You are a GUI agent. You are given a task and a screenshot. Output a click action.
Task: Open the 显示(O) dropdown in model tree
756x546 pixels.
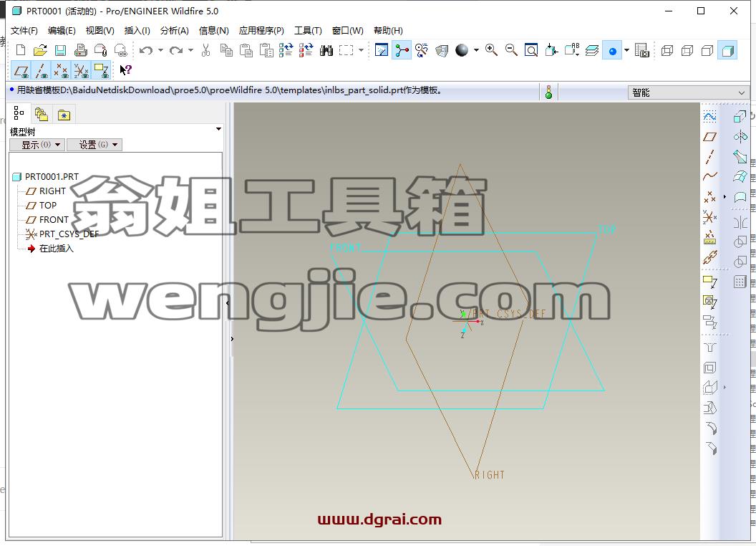pyautogui.click(x=37, y=144)
